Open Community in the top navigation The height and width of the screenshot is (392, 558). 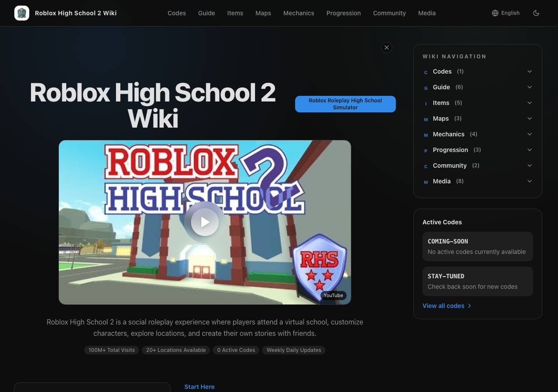tap(389, 13)
